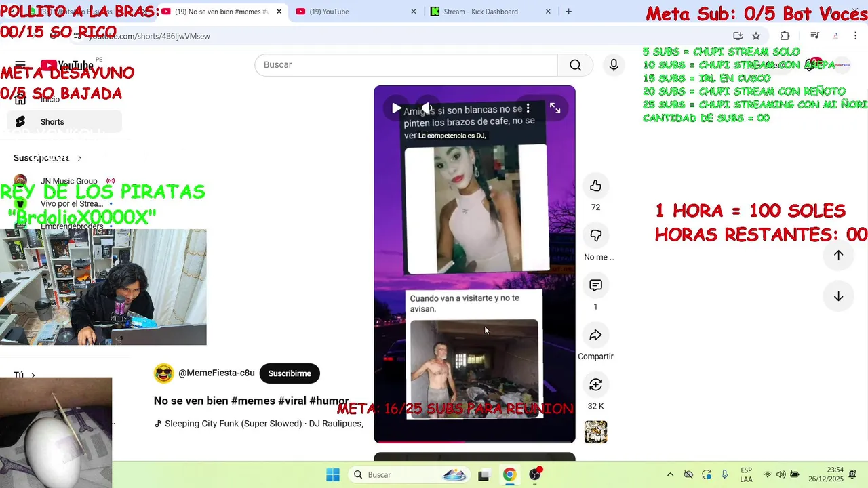This screenshot has width=868, height=488.
Task: Expand the Tú section chevron
Action: (x=33, y=375)
